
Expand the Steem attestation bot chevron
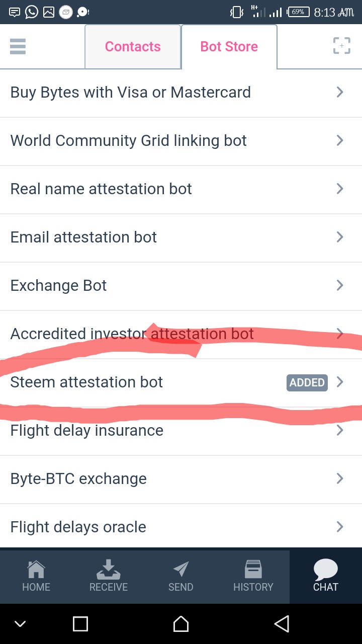[x=340, y=382]
